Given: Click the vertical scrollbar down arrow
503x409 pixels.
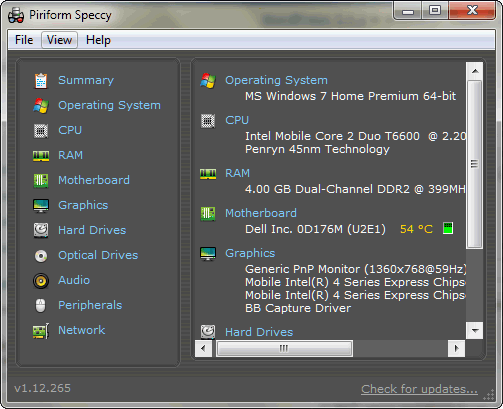Looking at the screenshot, I should [x=475, y=330].
